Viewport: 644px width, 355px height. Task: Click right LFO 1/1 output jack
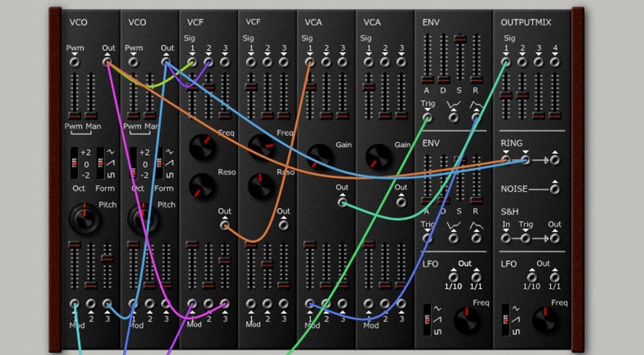point(555,276)
